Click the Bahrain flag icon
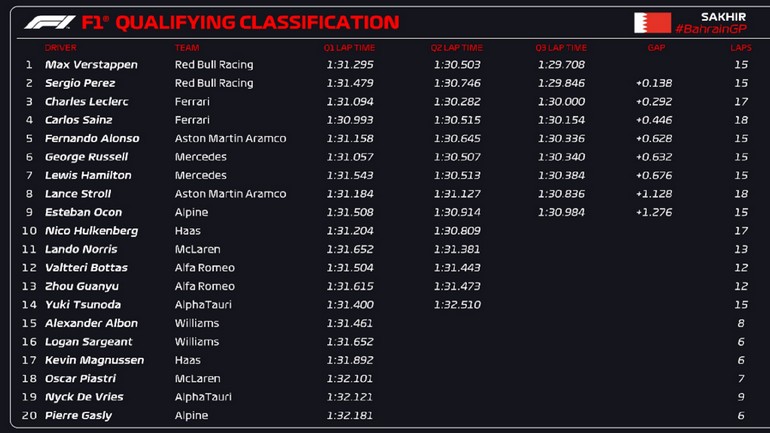Image resolution: width=770 pixels, height=433 pixels. pos(652,23)
